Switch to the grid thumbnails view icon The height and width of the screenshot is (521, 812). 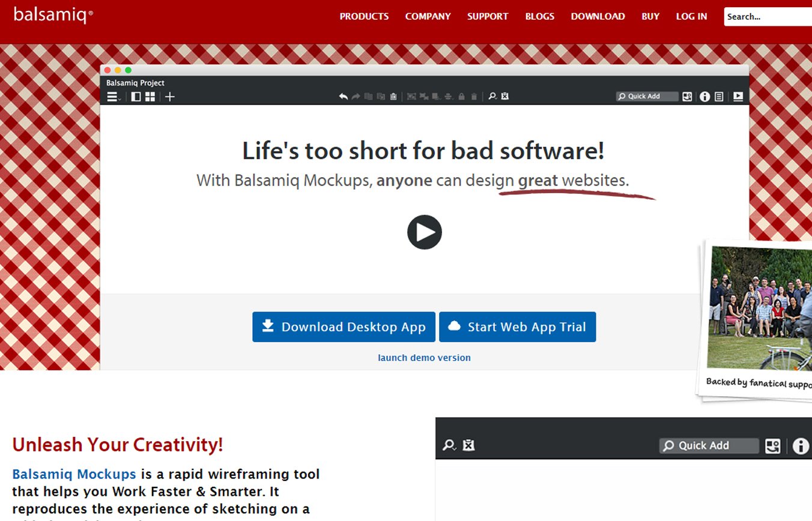click(x=150, y=97)
